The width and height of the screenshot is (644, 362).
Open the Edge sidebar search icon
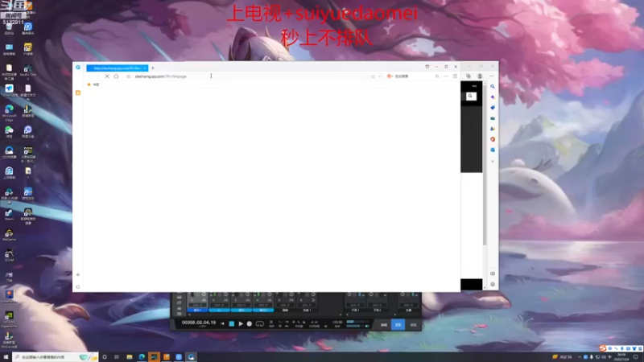point(493,87)
